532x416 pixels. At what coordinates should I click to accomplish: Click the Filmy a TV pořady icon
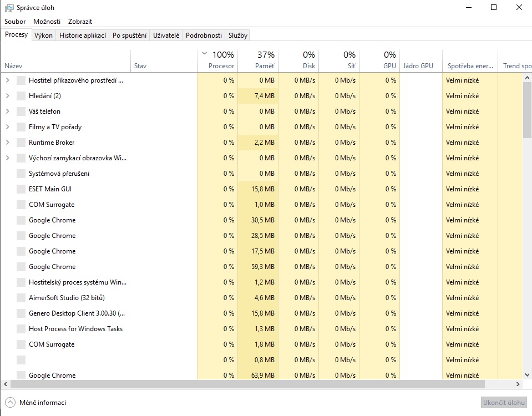[21, 127]
